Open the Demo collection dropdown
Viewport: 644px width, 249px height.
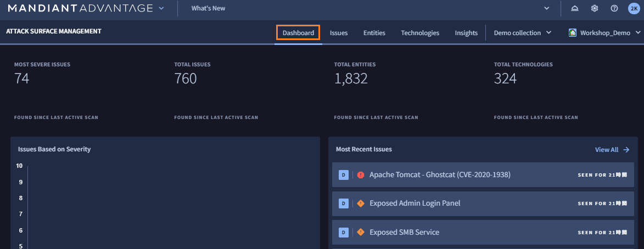click(x=523, y=33)
